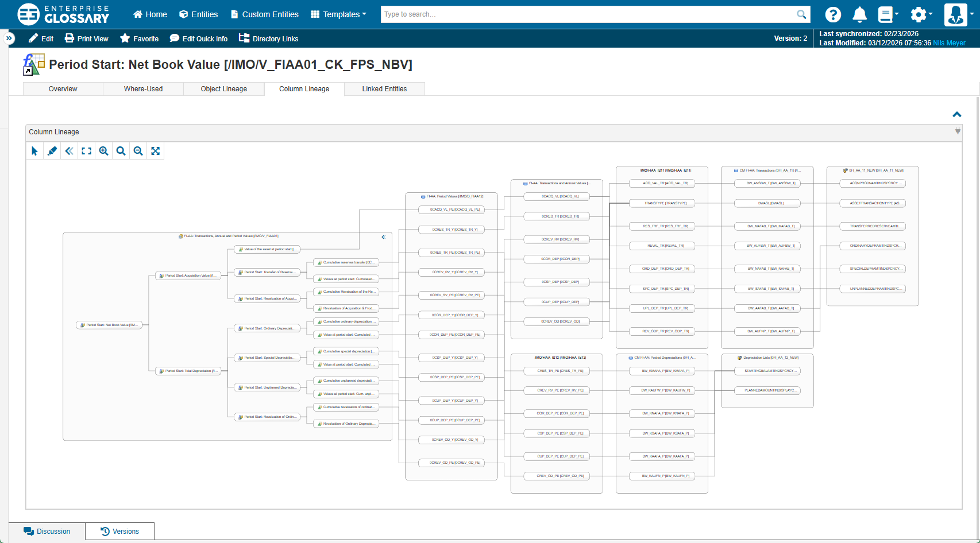Mark entity as Favorite

point(139,38)
